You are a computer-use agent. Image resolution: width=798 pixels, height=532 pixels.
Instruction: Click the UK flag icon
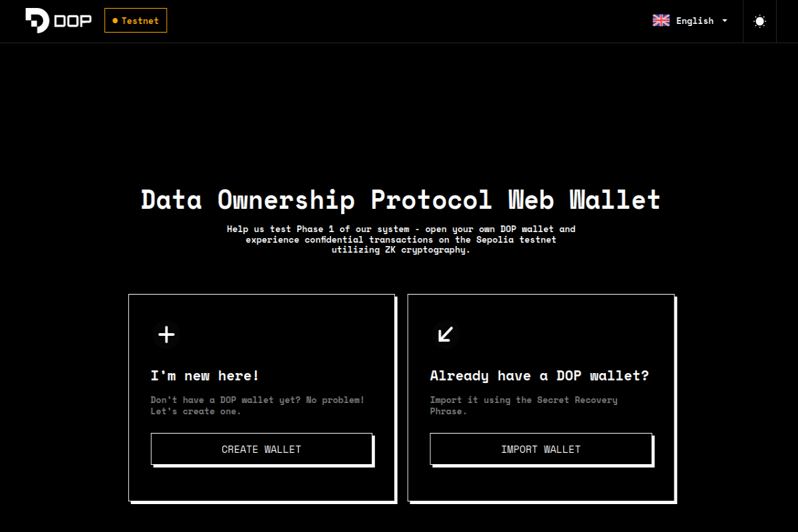(x=661, y=21)
